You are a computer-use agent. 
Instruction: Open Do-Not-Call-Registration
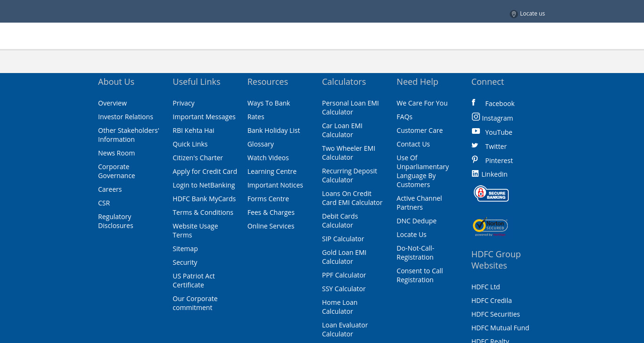(x=415, y=253)
